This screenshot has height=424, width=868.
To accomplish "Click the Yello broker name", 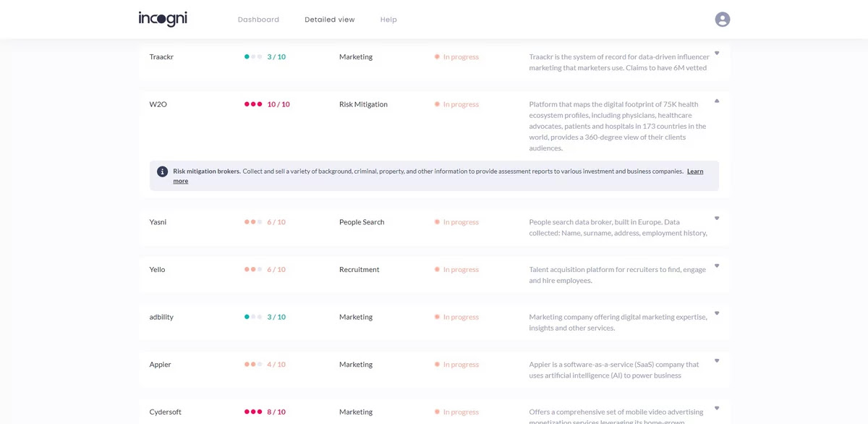I will (x=157, y=269).
